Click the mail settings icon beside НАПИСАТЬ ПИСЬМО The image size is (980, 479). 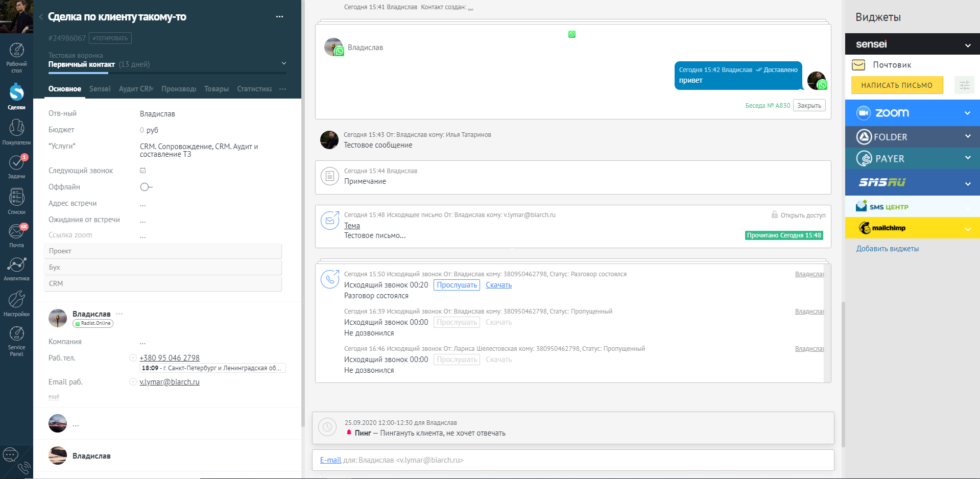pyautogui.click(x=964, y=85)
